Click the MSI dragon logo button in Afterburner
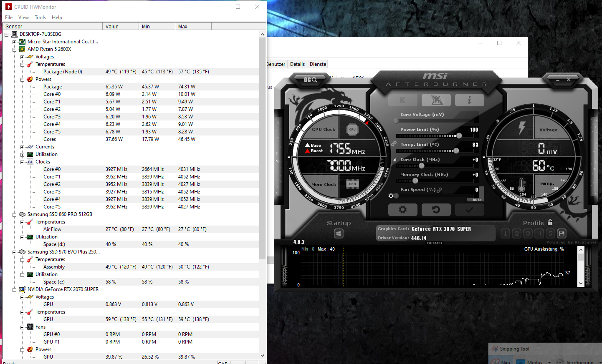The height and width of the screenshot is (364, 602). (436, 100)
